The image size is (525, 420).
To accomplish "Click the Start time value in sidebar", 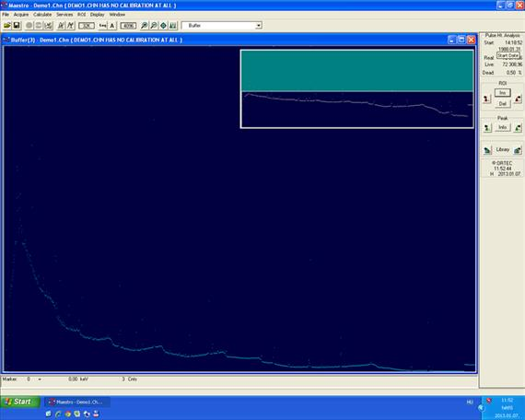I will tap(513, 43).
